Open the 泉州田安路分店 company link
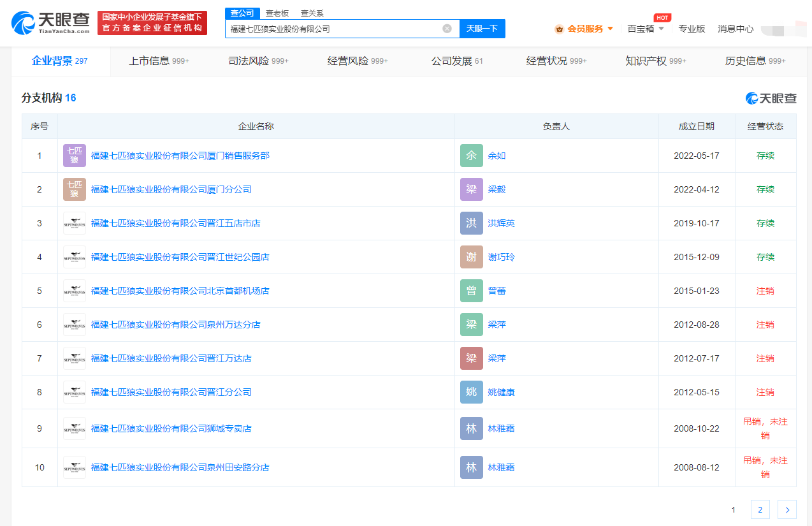This screenshot has width=812, height=526. [180, 467]
